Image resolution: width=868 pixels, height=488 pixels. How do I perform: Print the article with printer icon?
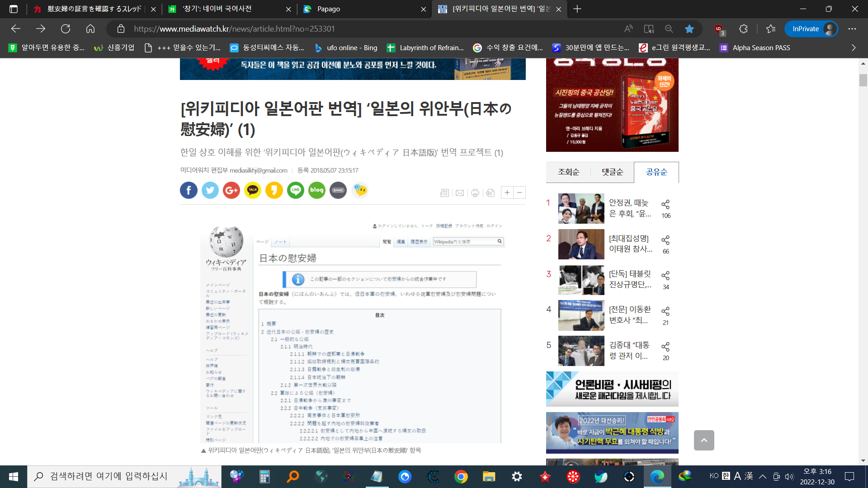pos(475,193)
